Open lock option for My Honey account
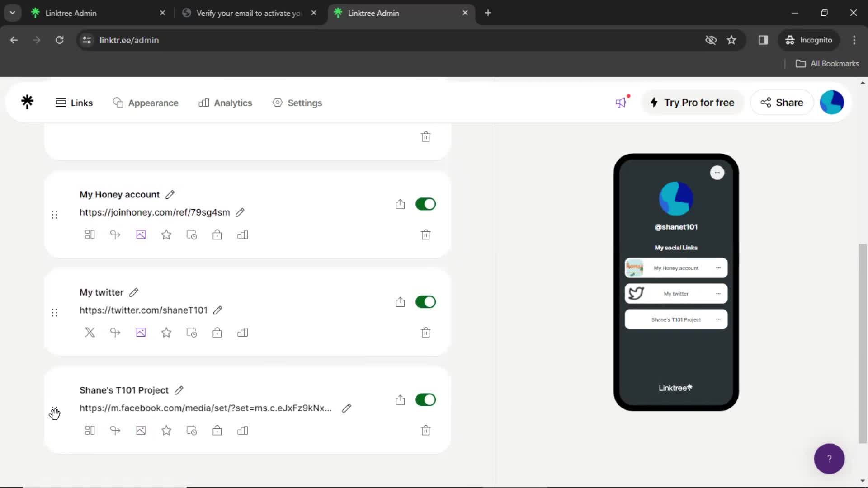Screen dimensions: 868x488 (x=217, y=235)
